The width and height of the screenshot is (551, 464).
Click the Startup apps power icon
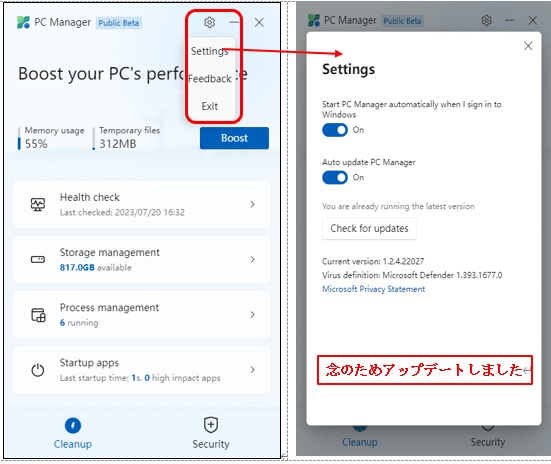point(38,370)
